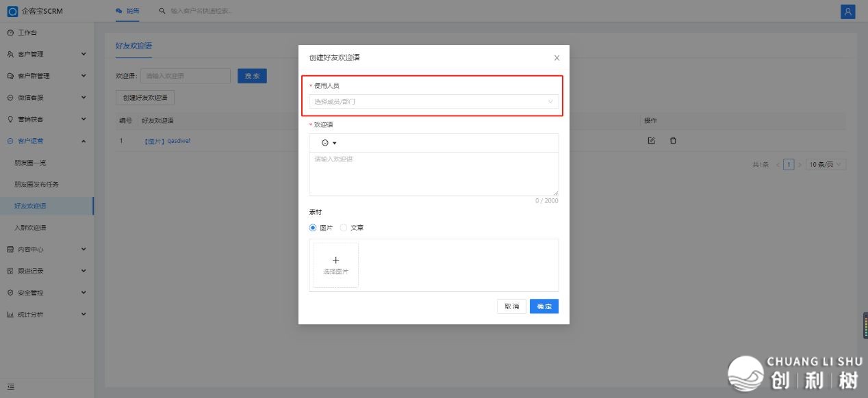Click the sidebar collapse icon at bottom left
868x398 pixels.
(x=11, y=387)
